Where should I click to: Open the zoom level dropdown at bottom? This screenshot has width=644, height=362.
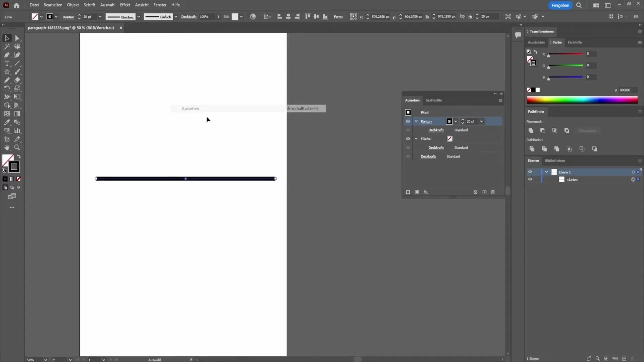(46, 360)
